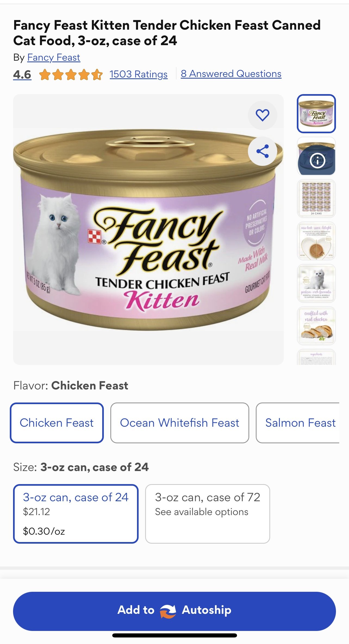Viewport: 349px width, 644px height.
Task: View the 1503 Ratings link
Action: pyautogui.click(x=139, y=74)
